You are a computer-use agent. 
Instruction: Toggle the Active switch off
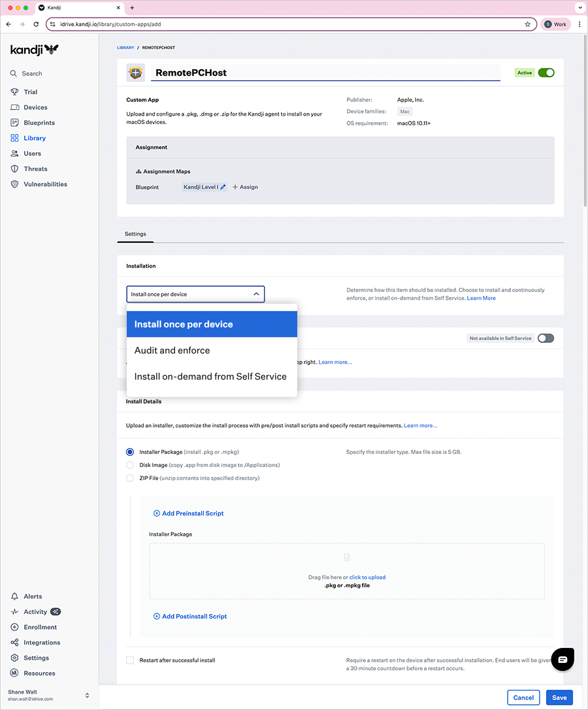click(546, 73)
